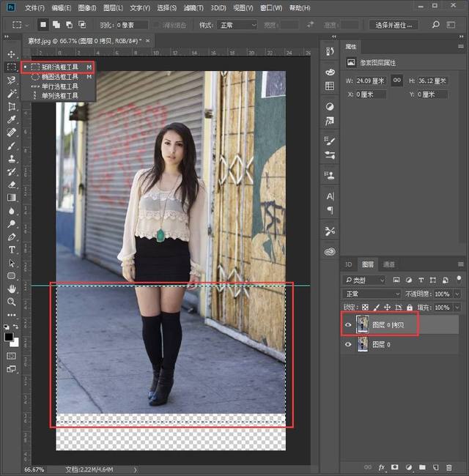Click the fx layer style icon
469x476 pixels.
[x=380, y=466]
